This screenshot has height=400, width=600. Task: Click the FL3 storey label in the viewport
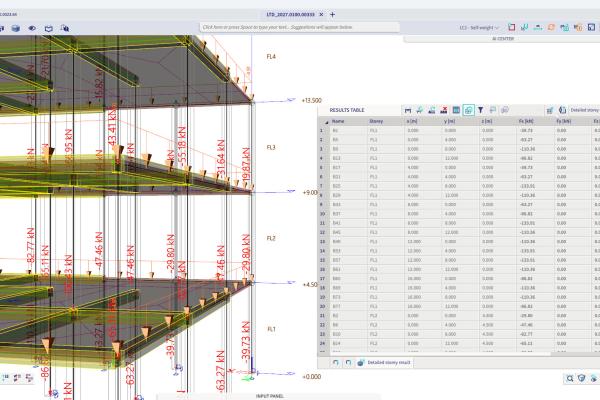(x=271, y=147)
